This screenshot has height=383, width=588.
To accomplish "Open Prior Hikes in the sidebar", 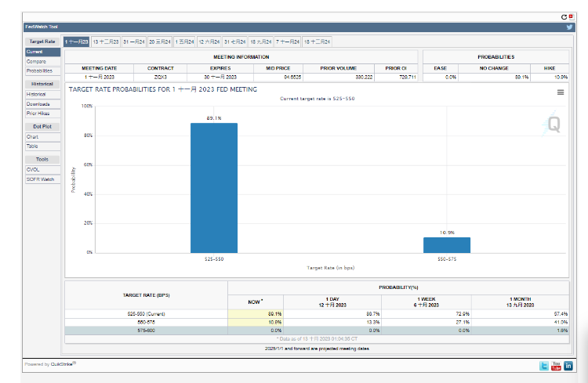I will [38, 114].
